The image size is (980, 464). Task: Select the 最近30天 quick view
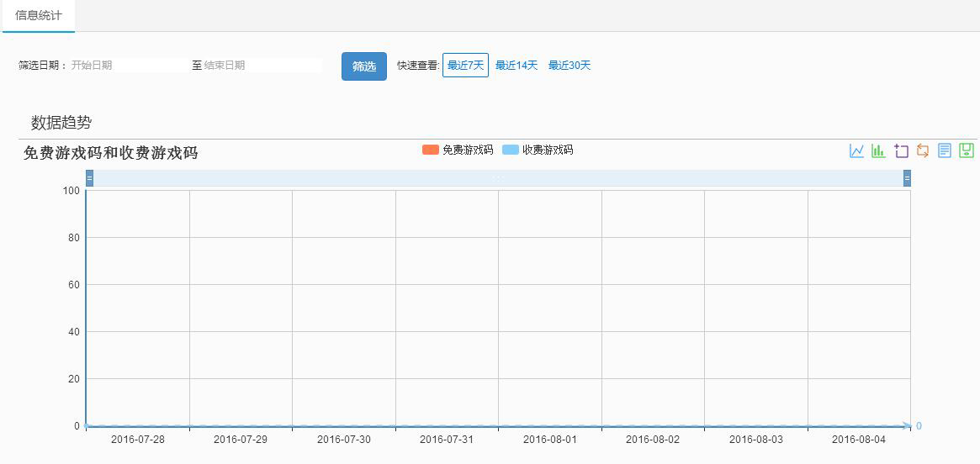(569, 66)
